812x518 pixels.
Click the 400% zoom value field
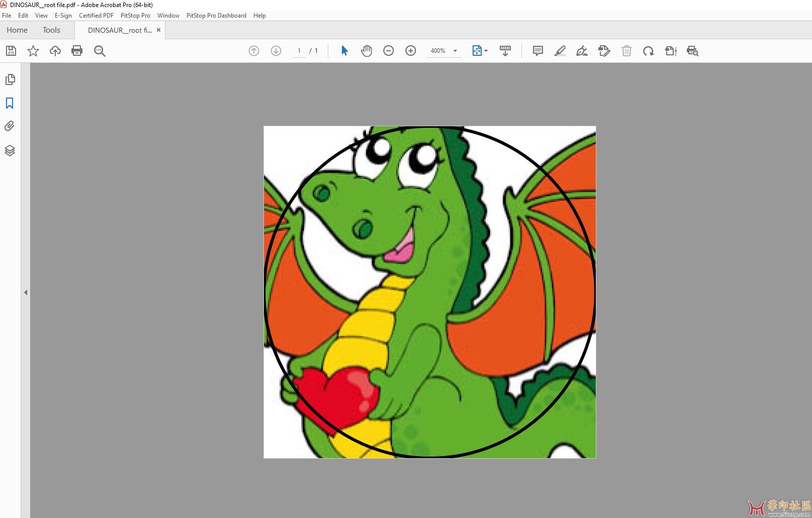click(x=438, y=51)
